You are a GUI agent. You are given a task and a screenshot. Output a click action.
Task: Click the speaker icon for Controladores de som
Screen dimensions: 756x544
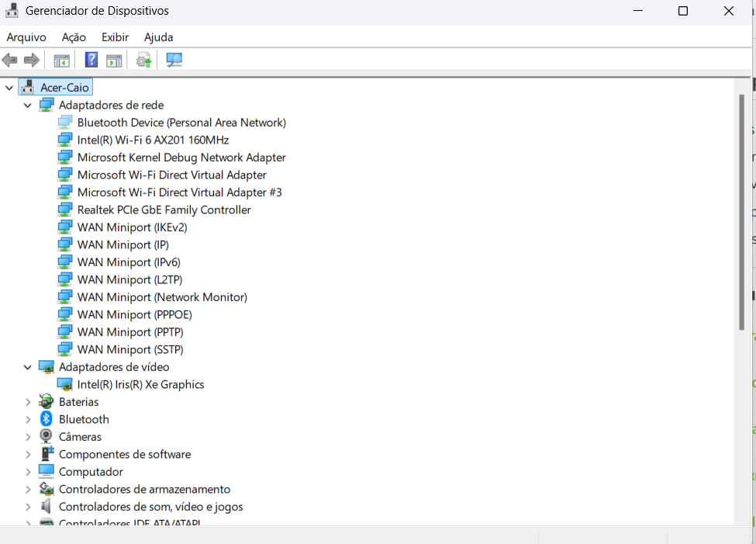click(x=46, y=506)
